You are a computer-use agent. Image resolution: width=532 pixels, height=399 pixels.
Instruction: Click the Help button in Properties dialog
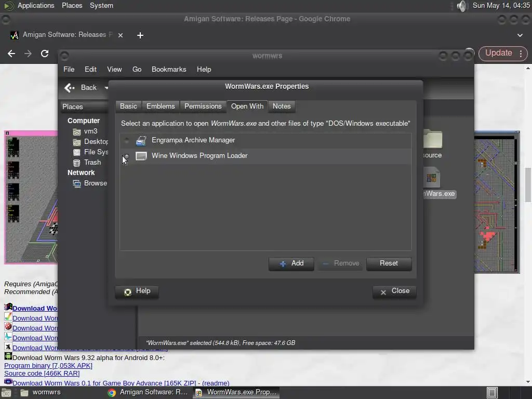(x=137, y=291)
